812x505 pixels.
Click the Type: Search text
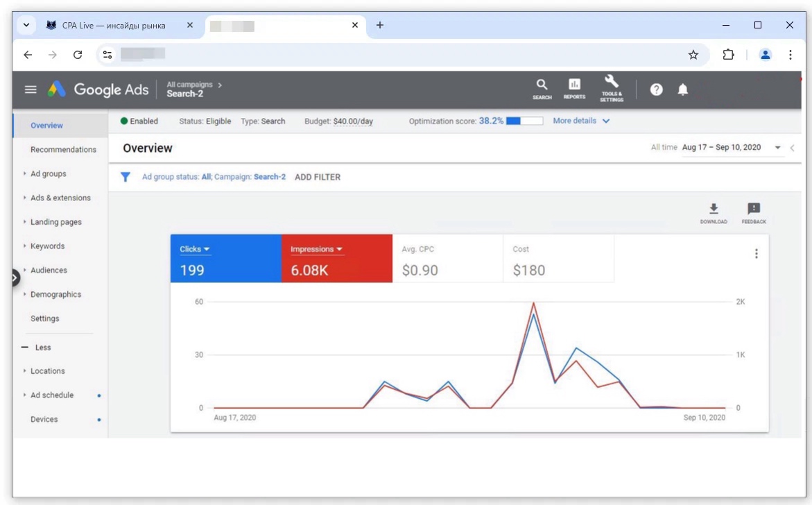(x=263, y=121)
